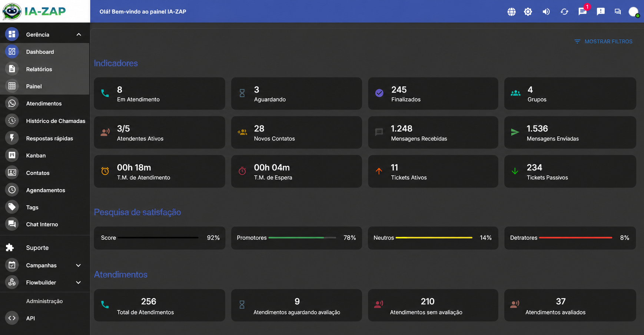The height and width of the screenshot is (335, 644).
Task: Click the 92% score value
Action: tap(213, 238)
